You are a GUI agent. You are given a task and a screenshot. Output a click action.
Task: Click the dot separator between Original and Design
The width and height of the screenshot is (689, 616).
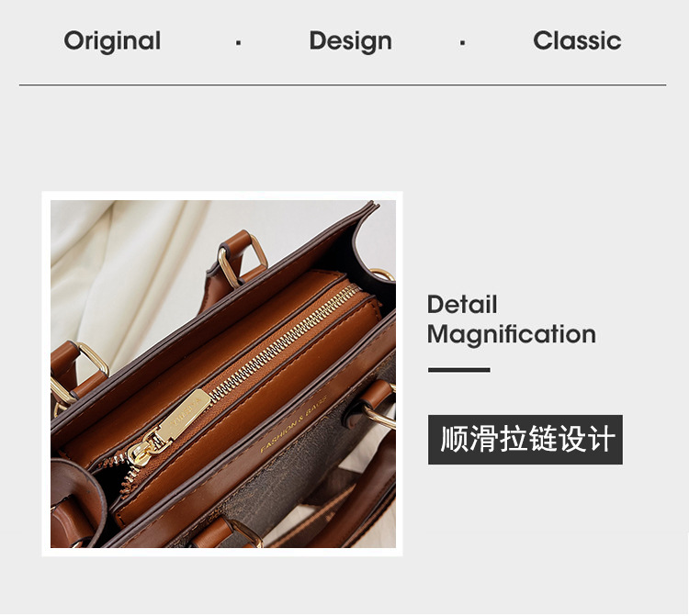click(238, 43)
